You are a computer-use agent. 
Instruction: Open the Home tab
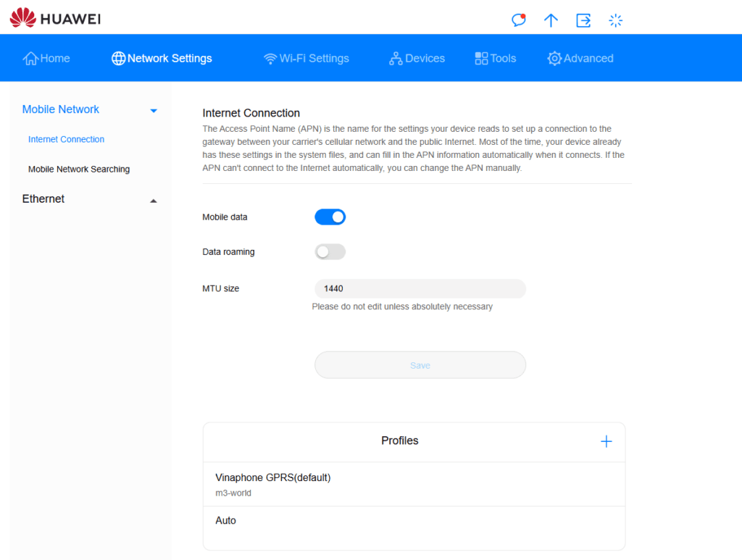coord(46,58)
